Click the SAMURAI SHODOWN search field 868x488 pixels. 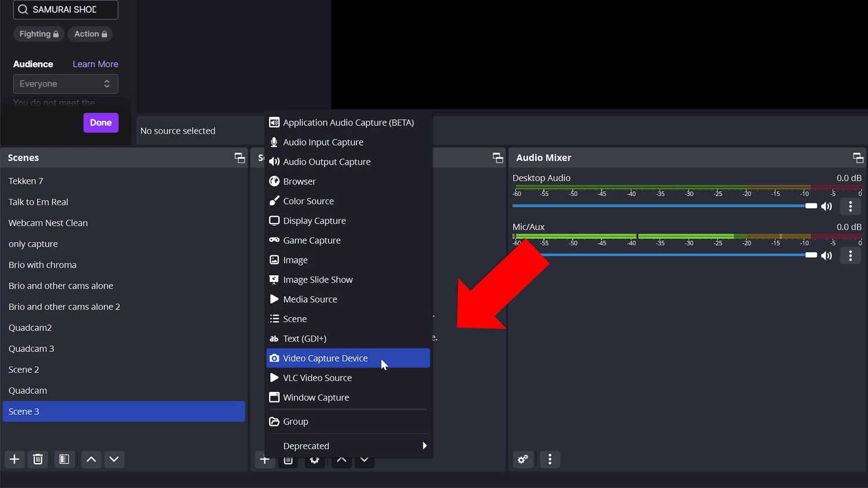(x=65, y=9)
